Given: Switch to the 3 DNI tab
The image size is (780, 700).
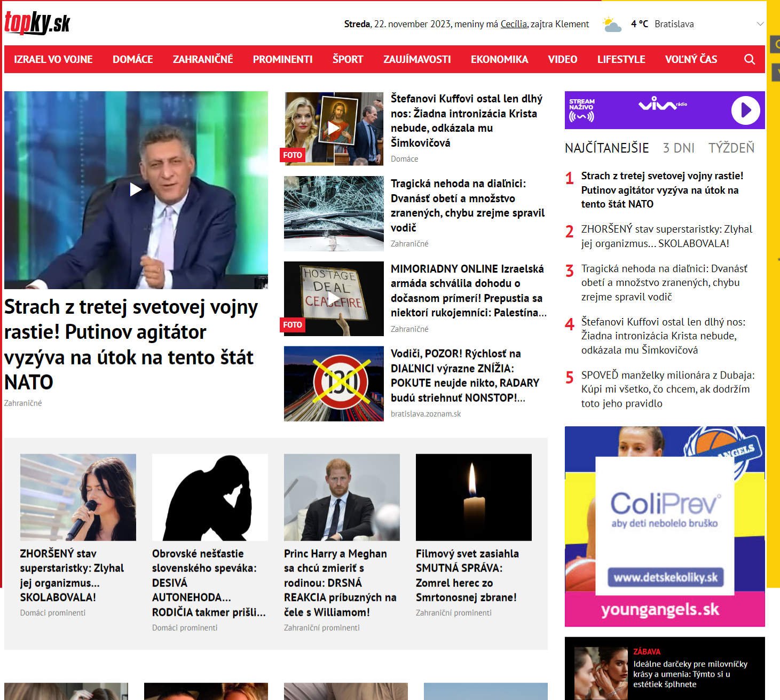Looking at the screenshot, I should click(x=678, y=148).
